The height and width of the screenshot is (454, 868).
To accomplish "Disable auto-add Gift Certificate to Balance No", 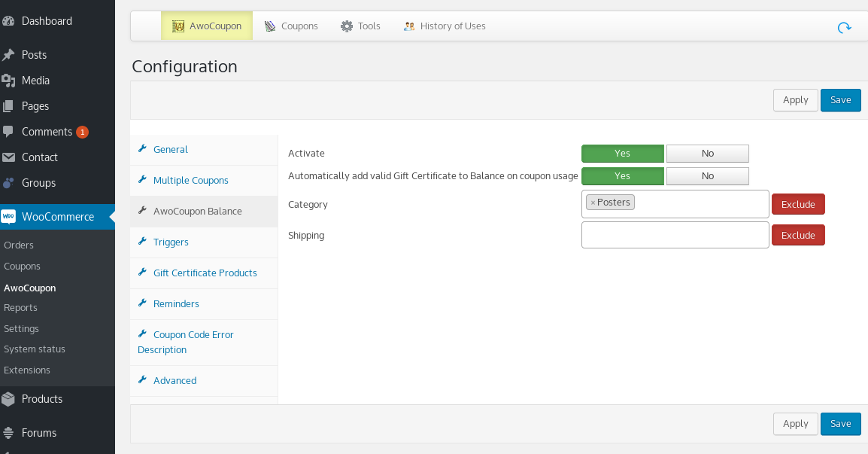I will [708, 176].
